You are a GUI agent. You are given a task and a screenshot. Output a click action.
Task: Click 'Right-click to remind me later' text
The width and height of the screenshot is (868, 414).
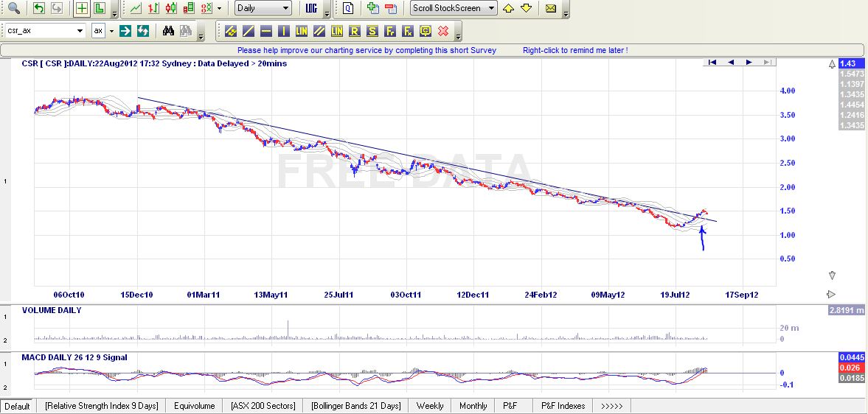click(575, 50)
